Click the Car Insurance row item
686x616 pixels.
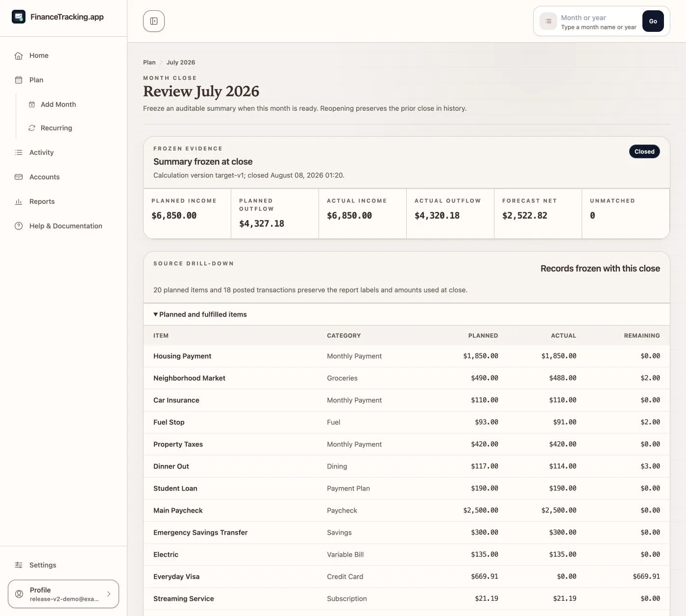tap(176, 400)
